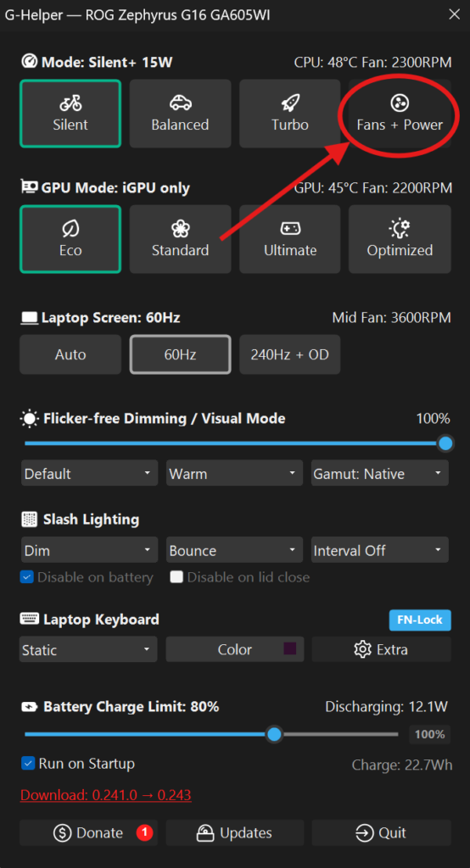Click the Donate button
The width and height of the screenshot is (470, 868).
pyautogui.click(x=89, y=832)
